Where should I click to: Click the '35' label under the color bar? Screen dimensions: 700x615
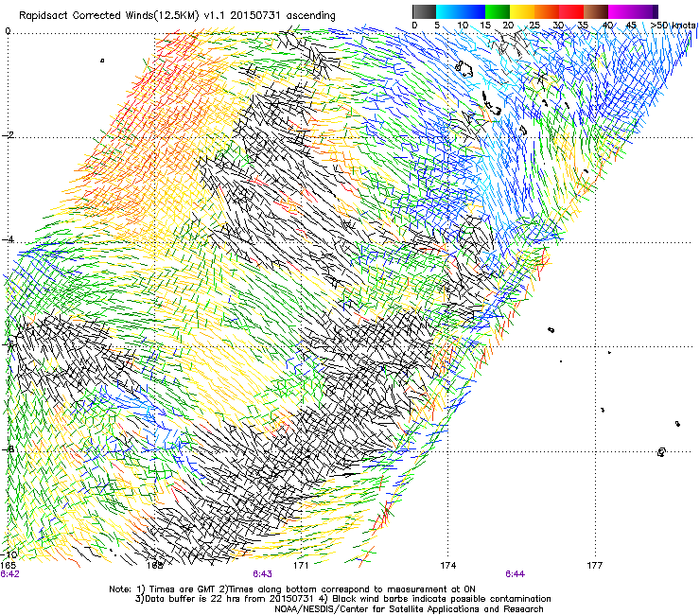click(583, 25)
